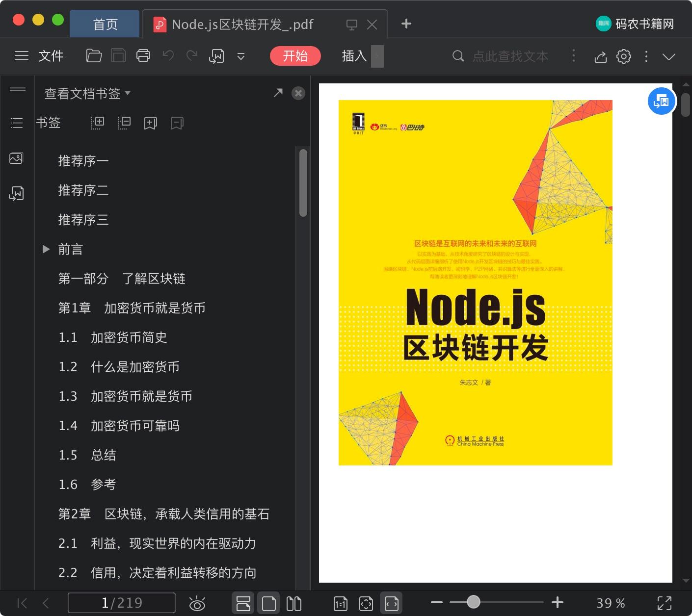Open the thumbnails sidebar icon
The height and width of the screenshot is (616, 692).
pos(16,158)
